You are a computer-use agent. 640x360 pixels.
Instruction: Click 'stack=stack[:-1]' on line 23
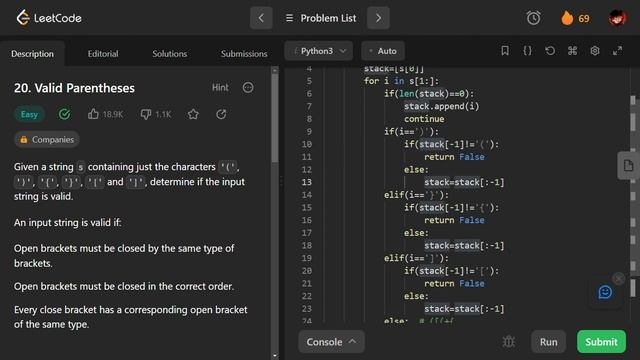tap(464, 309)
